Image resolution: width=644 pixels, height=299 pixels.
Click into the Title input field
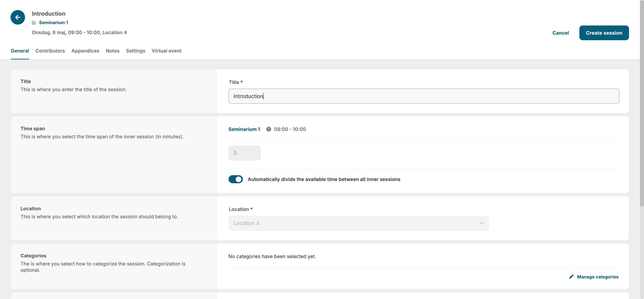(x=424, y=96)
